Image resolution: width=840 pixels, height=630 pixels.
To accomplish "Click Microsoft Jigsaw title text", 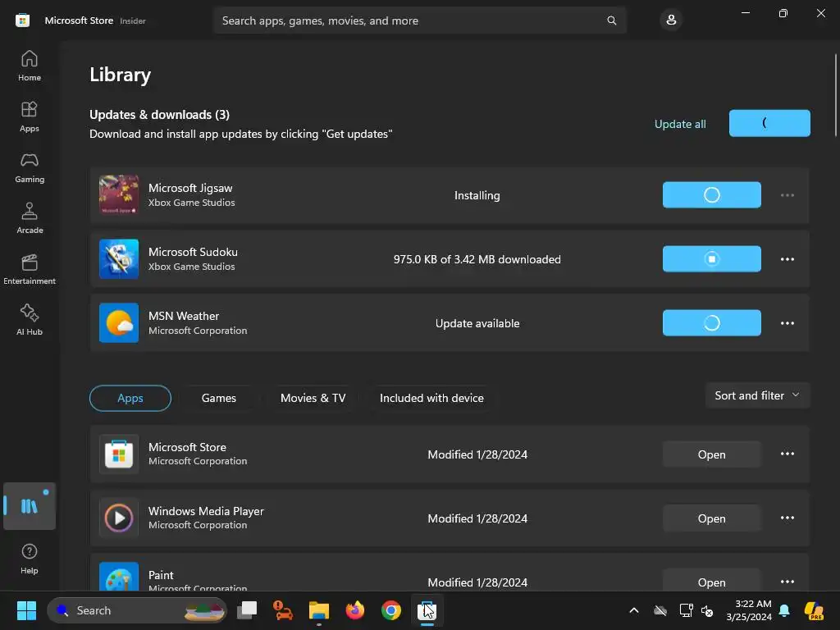I will (190, 188).
